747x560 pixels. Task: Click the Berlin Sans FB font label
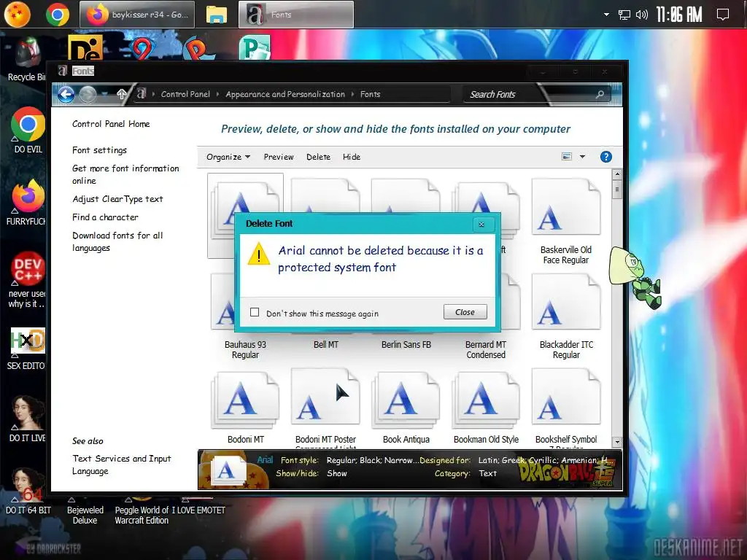406,344
